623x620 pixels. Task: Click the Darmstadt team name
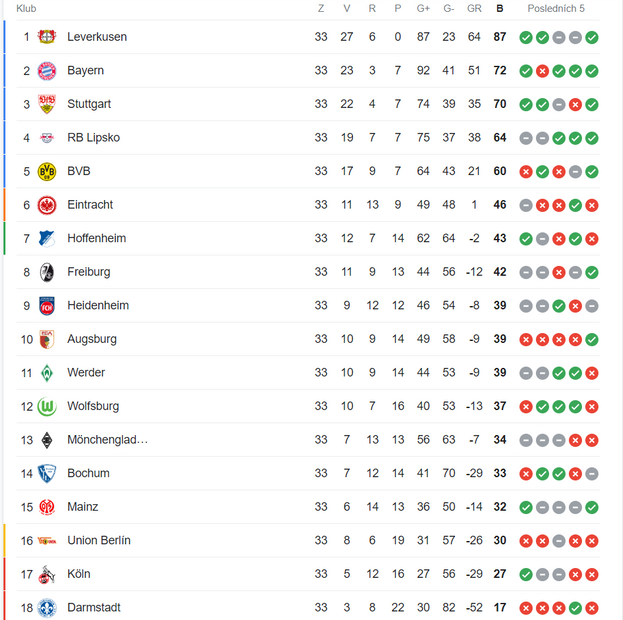(x=94, y=607)
